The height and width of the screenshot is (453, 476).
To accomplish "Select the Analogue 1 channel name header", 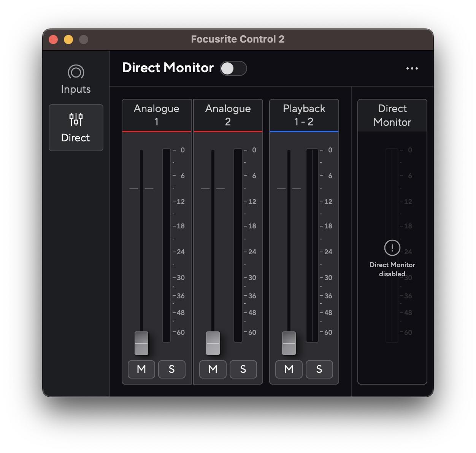I will point(156,115).
